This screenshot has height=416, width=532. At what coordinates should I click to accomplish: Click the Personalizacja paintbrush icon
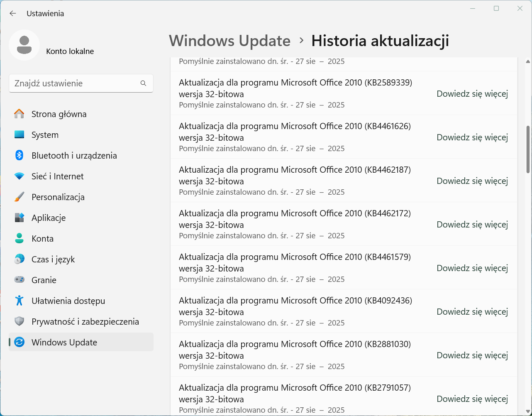pyautogui.click(x=19, y=197)
